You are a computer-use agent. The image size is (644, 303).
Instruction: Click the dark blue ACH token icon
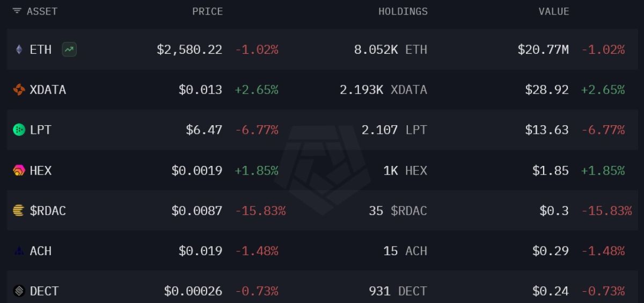click(19, 251)
